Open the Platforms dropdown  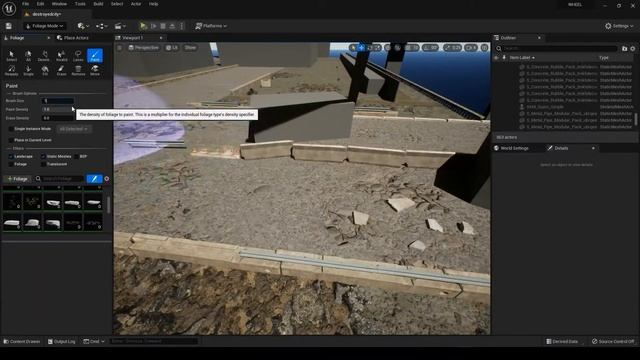click(211, 26)
